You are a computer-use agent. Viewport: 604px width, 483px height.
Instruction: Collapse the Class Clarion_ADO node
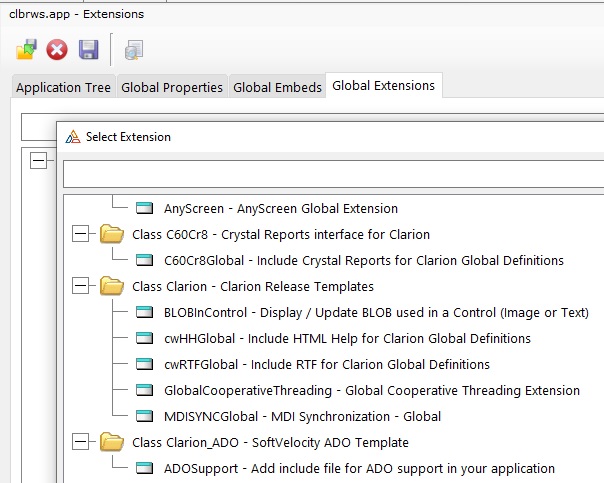point(81,442)
